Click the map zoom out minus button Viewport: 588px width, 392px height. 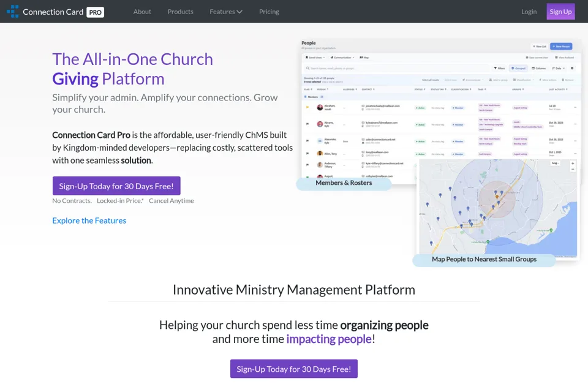(573, 169)
